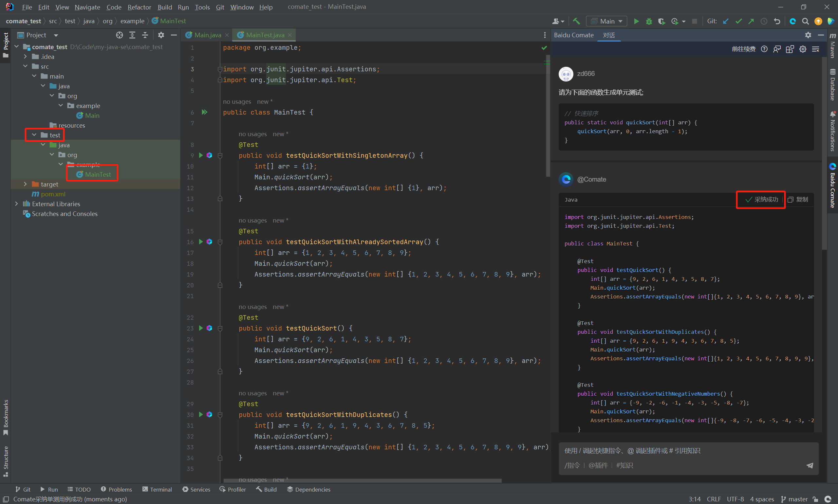Screen dimensions: 838x504
Task: Click the green Run Main button
Action: (x=636, y=21)
